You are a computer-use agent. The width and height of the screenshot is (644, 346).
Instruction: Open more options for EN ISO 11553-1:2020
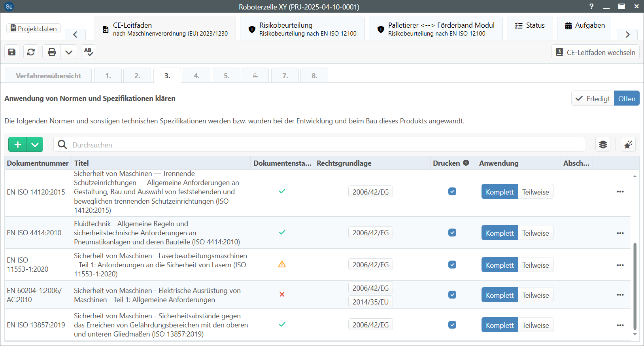point(620,265)
